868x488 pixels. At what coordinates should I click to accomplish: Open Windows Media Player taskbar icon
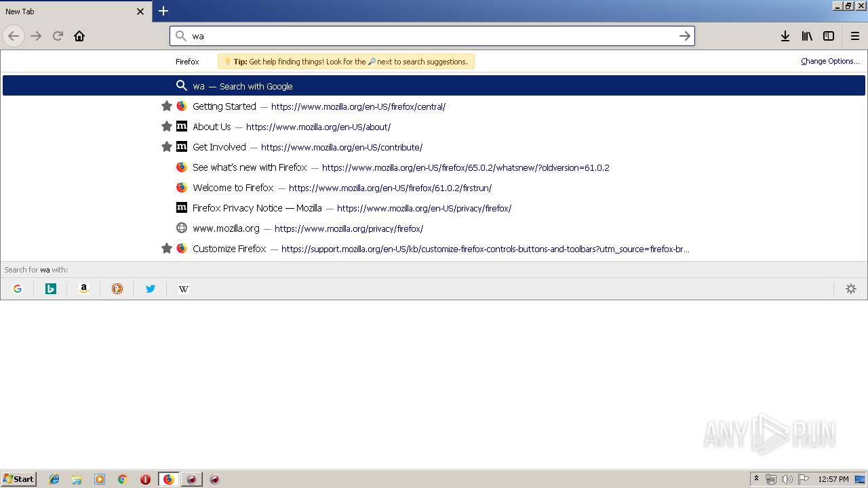click(x=100, y=479)
